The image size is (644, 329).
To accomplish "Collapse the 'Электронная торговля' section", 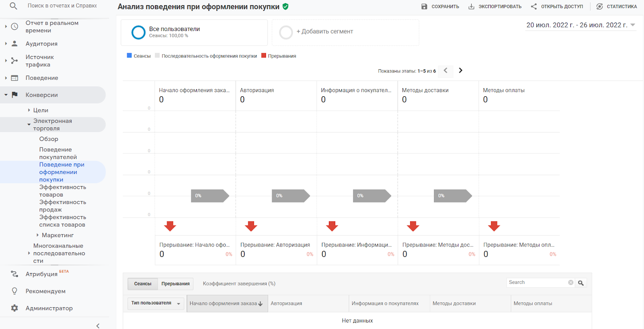I will [29, 125].
